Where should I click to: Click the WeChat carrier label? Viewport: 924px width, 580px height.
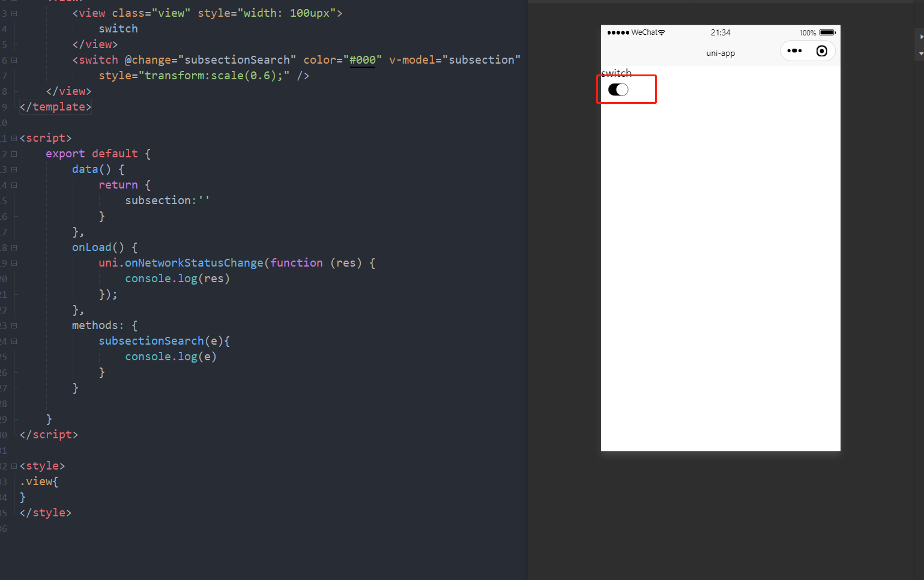[x=644, y=32]
